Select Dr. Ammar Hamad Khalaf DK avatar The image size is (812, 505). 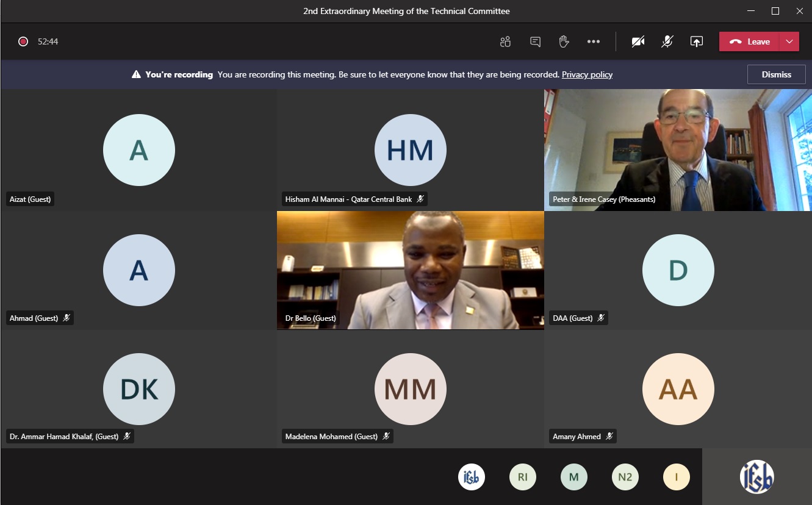pos(139,389)
